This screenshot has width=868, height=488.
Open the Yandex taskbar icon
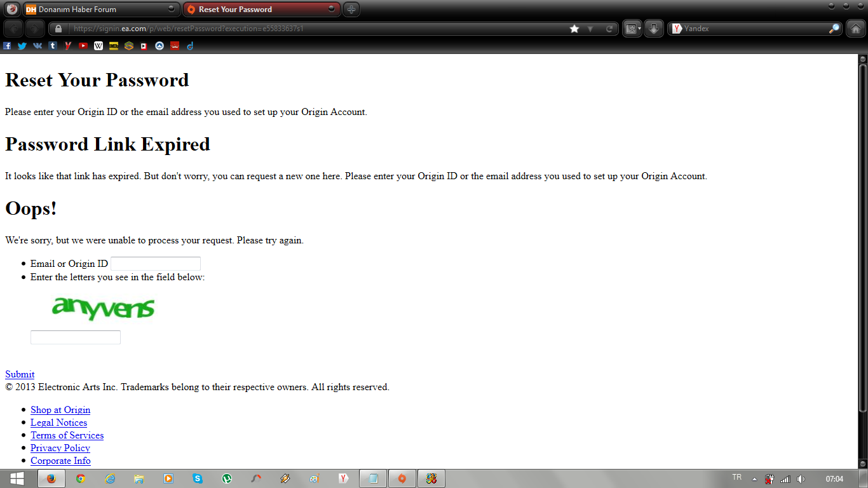343,478
